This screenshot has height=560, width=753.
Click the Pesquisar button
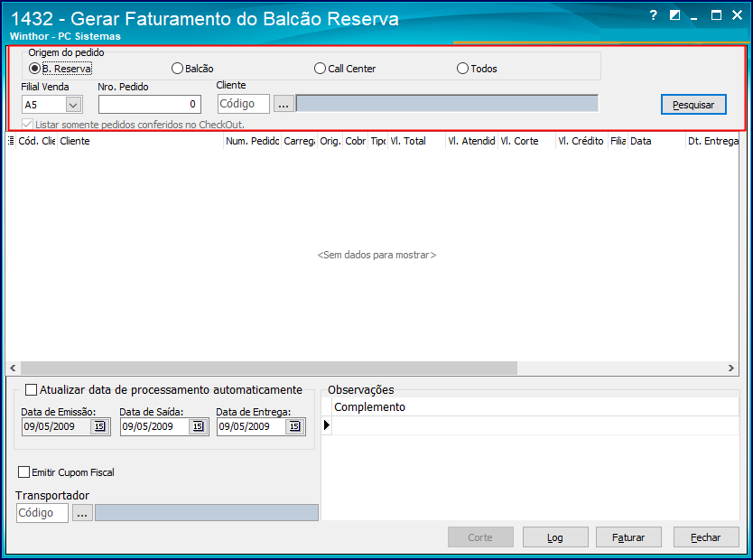(x=693, y=105)
